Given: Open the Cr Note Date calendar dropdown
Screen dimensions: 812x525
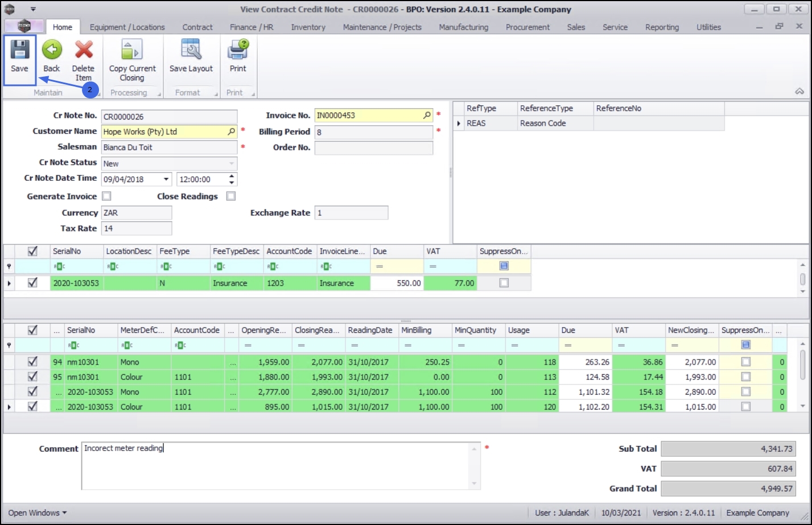Looking at the screenshot, I should coord(166,179).
